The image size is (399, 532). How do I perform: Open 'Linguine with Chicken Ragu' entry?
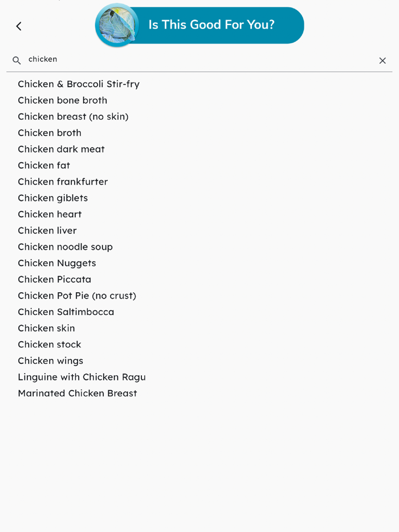click(x=82, y=377)
